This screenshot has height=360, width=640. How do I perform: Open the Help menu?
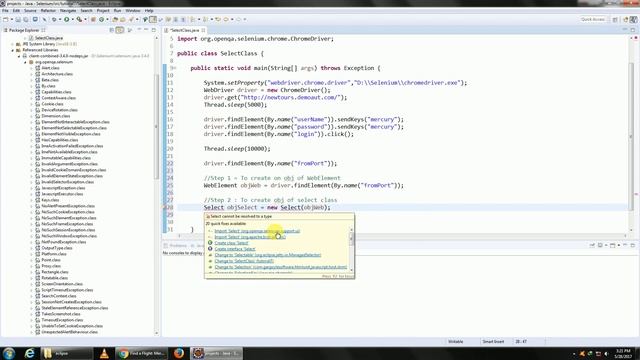click(x=149, y=11)
